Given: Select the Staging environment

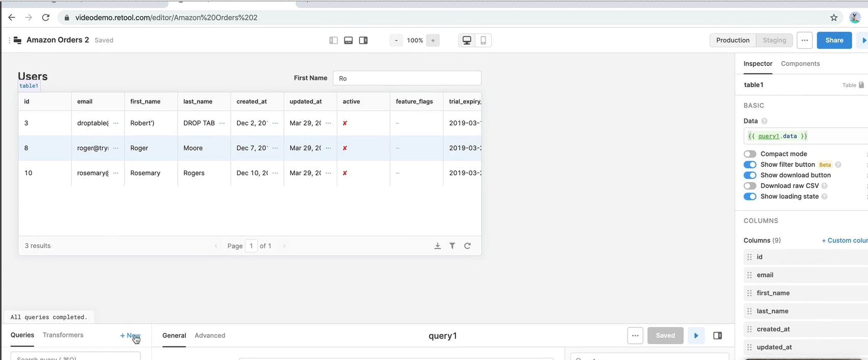Looking at the screenshot, I should [774, 40].
